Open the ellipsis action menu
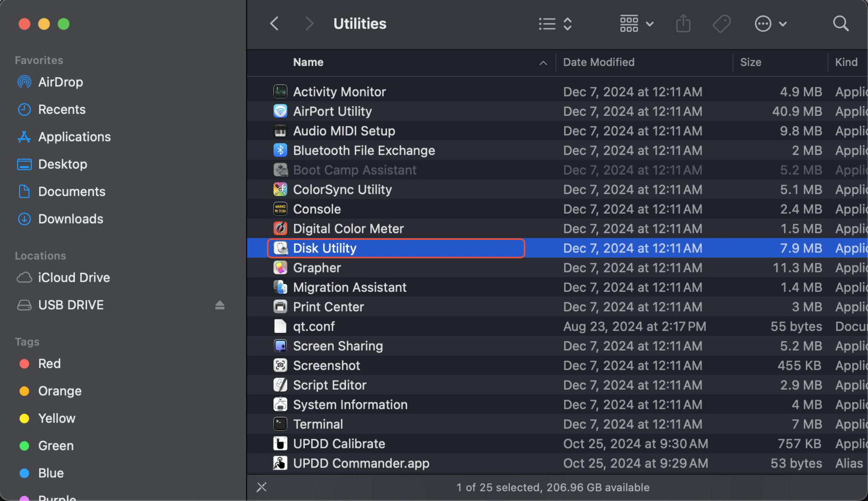The height and width of the screenshot is (501, 868). coord(770,24)
